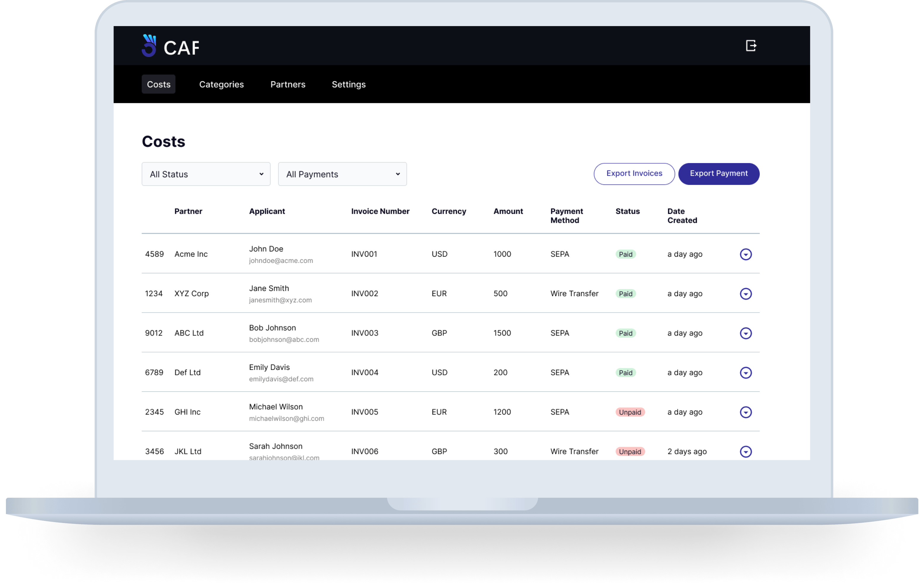Click the logout icon in the header
The height and width of the screenshot is (587, 924).
tap(751, 46)
